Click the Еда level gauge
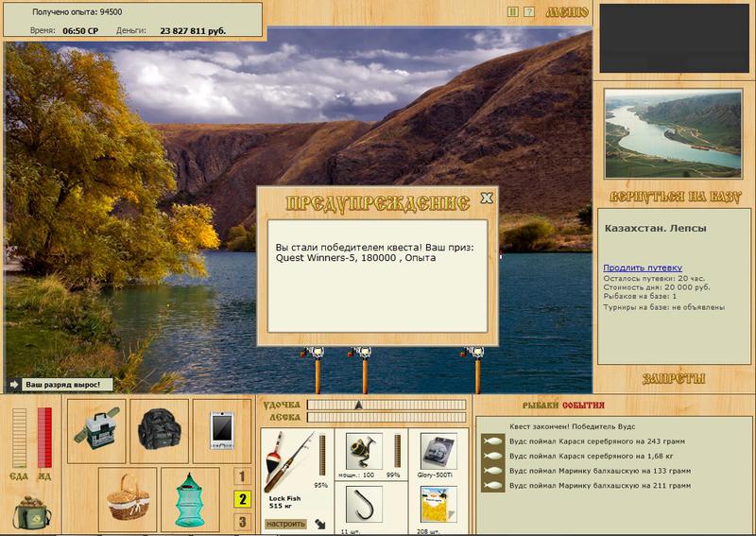The width and height of the screenshot is (756, 536). coord(19,438)
